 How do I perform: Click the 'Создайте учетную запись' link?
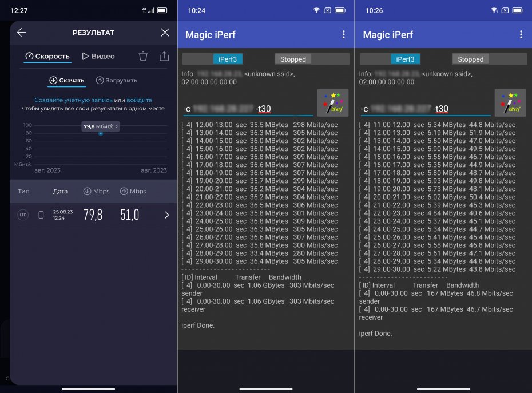(73, 100)
